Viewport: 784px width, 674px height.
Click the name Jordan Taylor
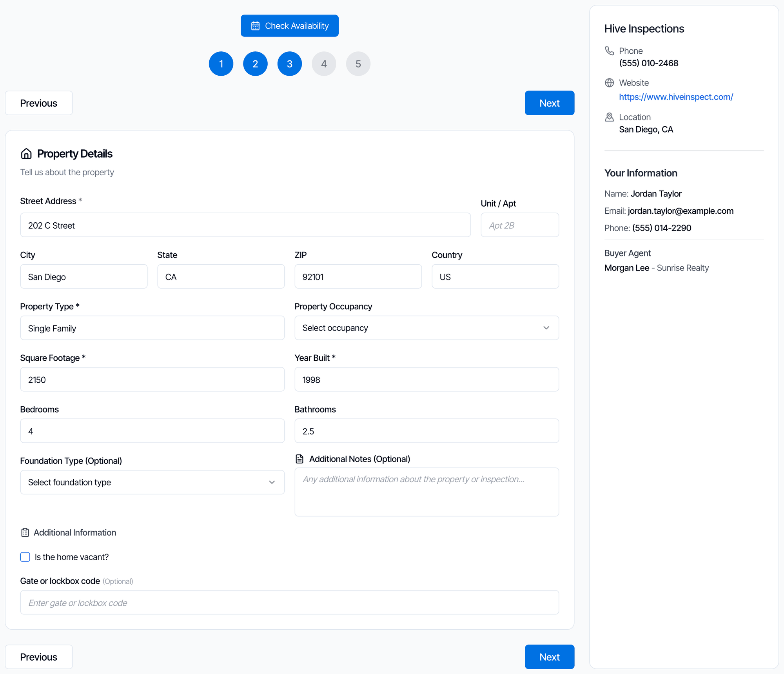656,194
